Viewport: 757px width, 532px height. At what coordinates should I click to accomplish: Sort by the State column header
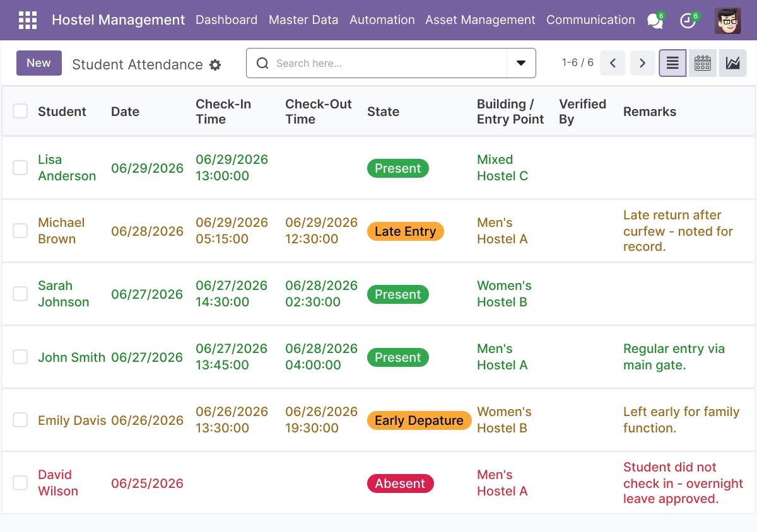[383, 112]
